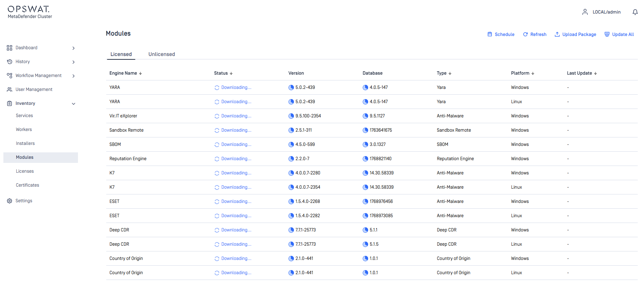The image size is (644, 283).
Task: Collapse the Inventory section chevron
Action: click(74, 104)
